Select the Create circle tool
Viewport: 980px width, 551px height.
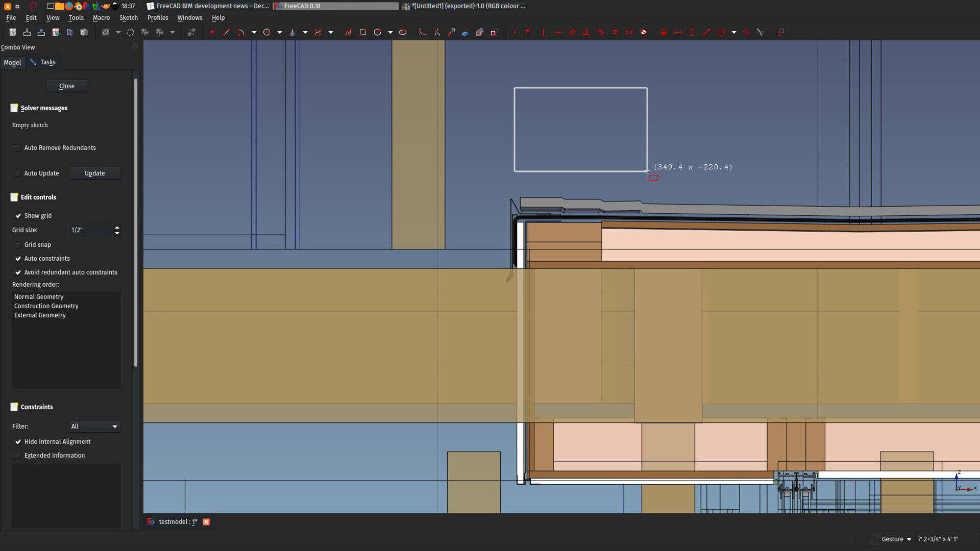(266, 32)
